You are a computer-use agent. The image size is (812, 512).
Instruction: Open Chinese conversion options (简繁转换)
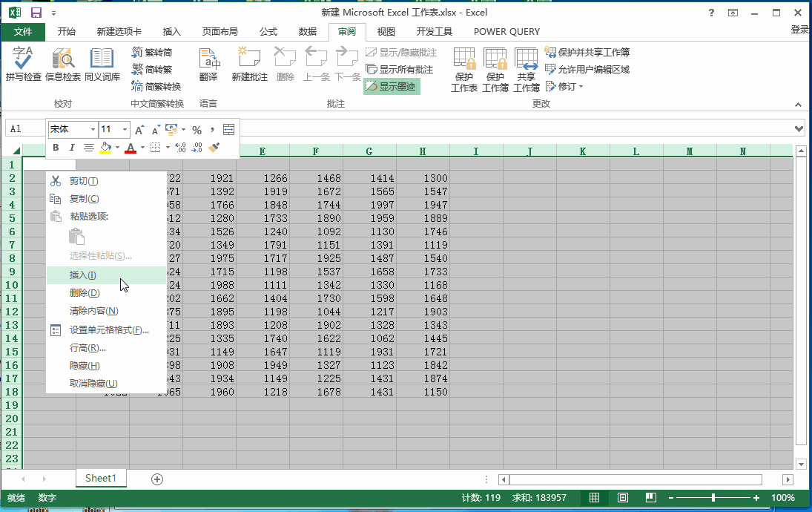pyautogui.click(x=156, y=87)
